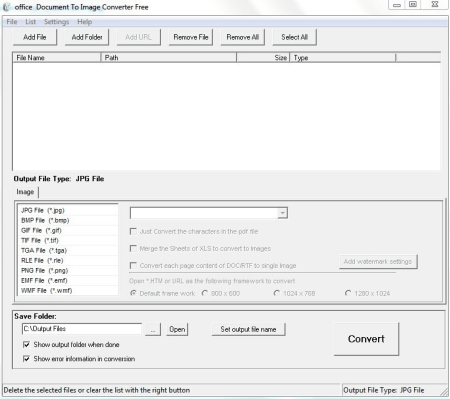Click the Add File button

coord(35,37)
